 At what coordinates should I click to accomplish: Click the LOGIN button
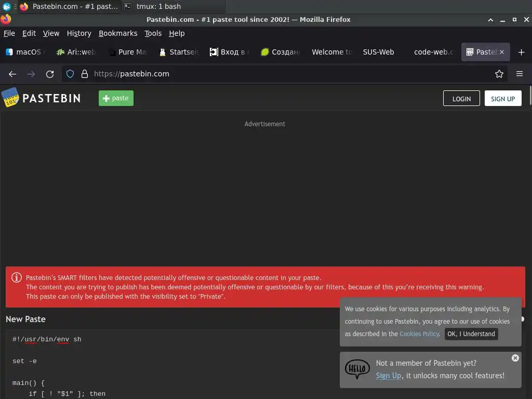click(x=461, y=98)
